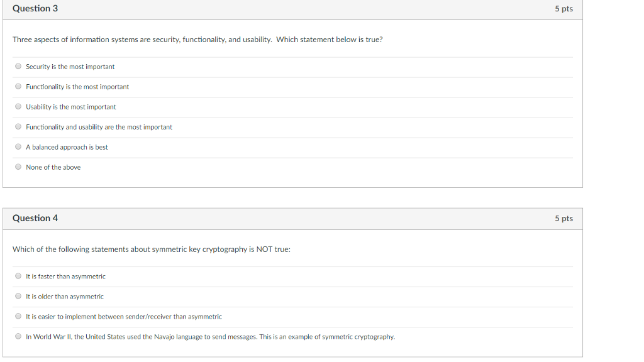The height and width of the screenshot is (362, 644).
Task: Click the 5 pts label of Question 4
Action: pos(563,218)
